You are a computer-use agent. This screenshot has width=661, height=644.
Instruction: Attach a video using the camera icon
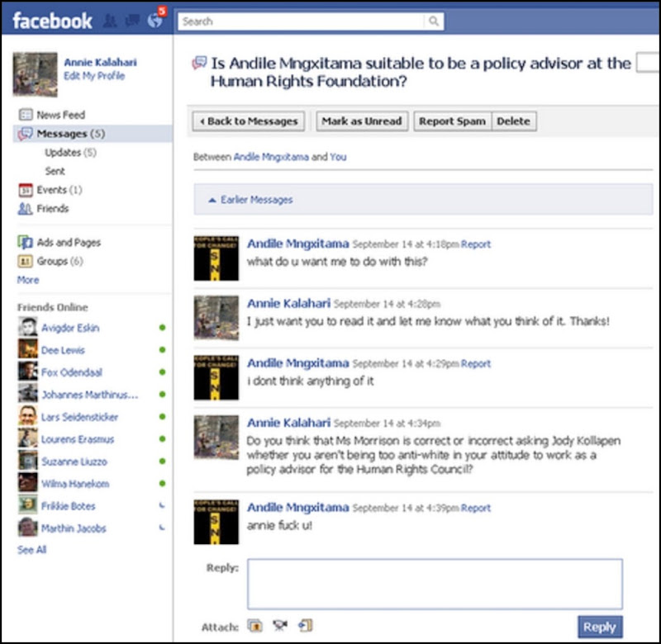[x=280, y=626]
